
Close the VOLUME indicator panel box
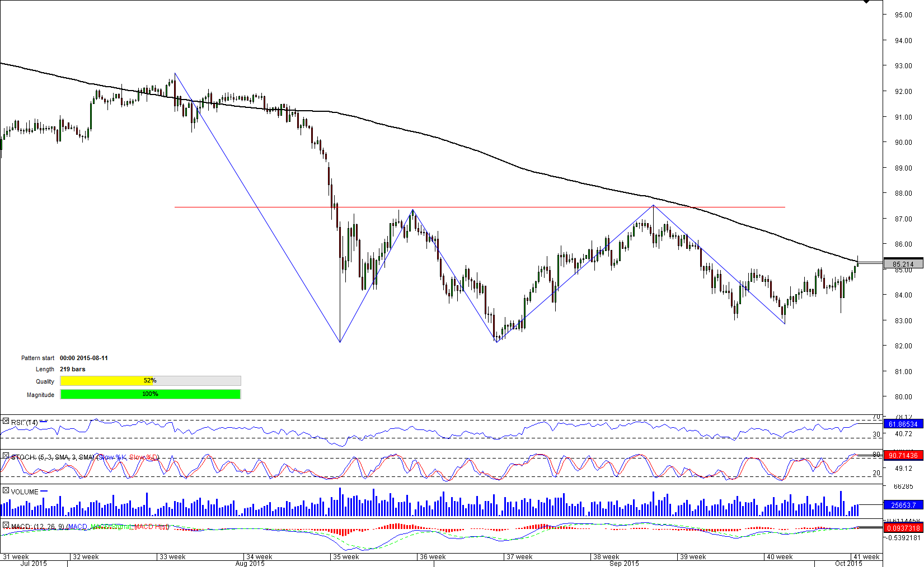click(6, 490)
